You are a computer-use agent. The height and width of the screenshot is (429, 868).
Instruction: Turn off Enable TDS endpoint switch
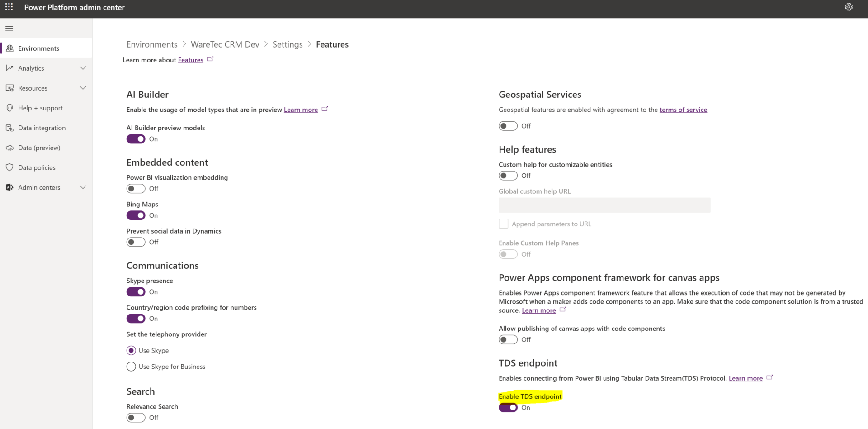pos(508,407)
